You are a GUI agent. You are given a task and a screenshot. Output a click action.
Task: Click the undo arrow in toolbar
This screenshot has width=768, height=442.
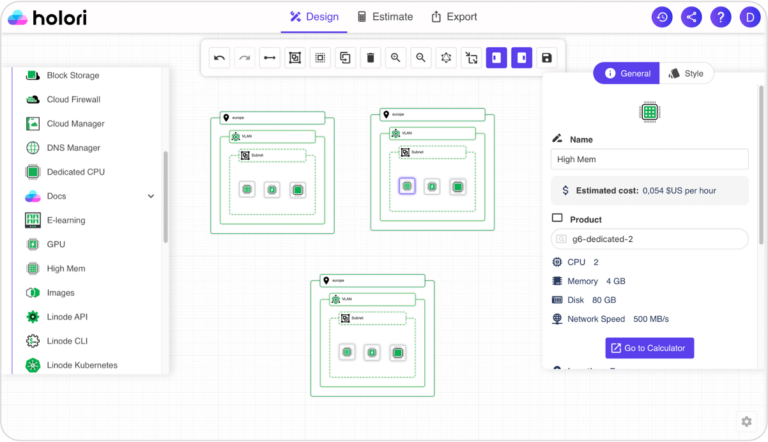click(x=219, y=58)
